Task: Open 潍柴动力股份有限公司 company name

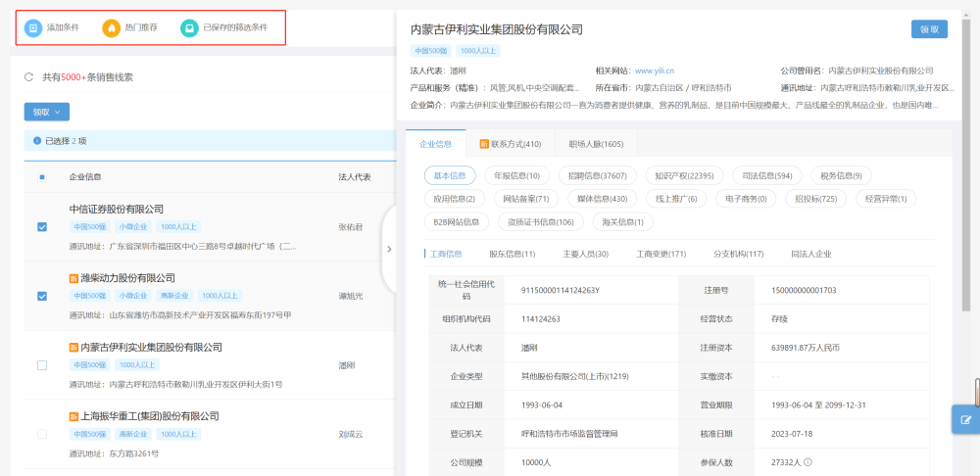Action: (x=128, y=278)
